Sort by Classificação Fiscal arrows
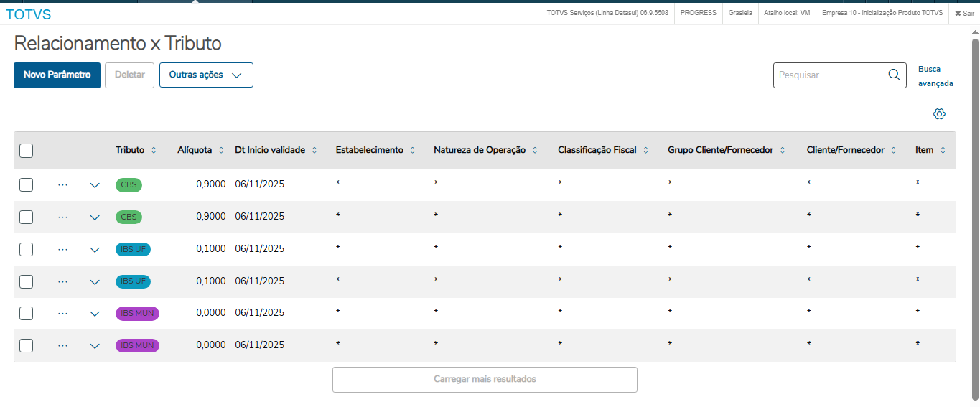The width and height of the screenshot is (980, 407). point(645,150)
